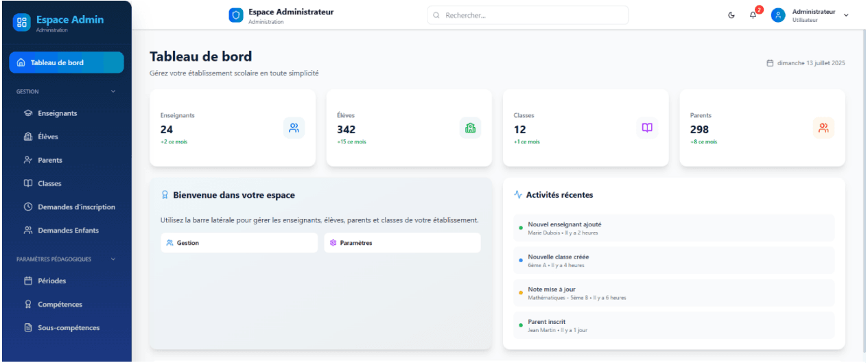Image resolution: width=868 pixels, height=363 pixels.
Task: Click the shield icon beside Espace Administrateur
Action: coord(236,15)
